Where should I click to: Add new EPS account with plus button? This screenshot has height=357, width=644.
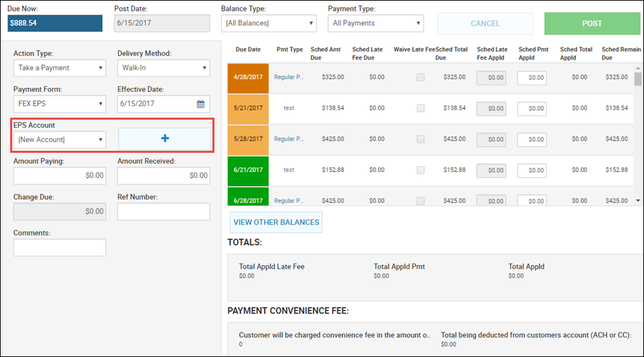(164, 139)
